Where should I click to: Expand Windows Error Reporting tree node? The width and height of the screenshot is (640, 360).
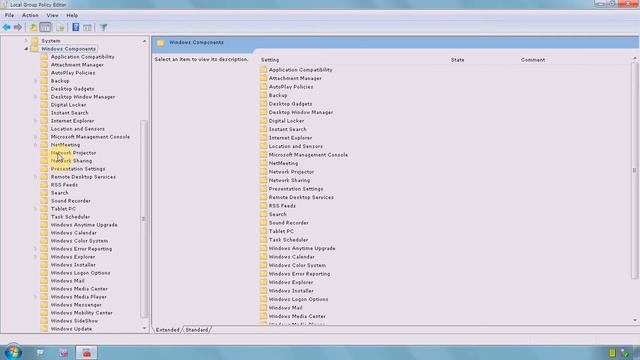(x=36, y=249)
